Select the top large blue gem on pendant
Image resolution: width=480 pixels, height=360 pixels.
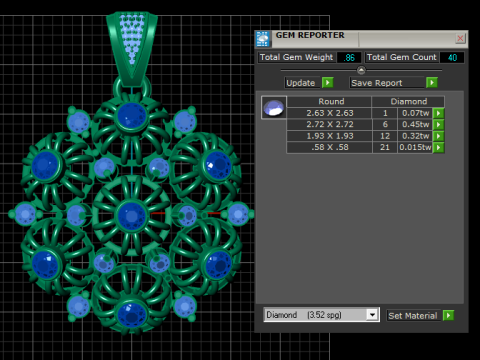coord(132,115)
